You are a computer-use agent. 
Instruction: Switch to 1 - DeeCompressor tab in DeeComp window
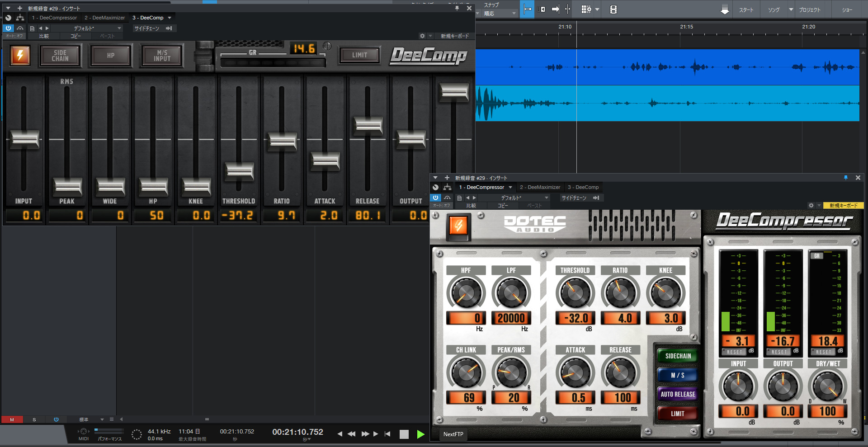[54, 18]
